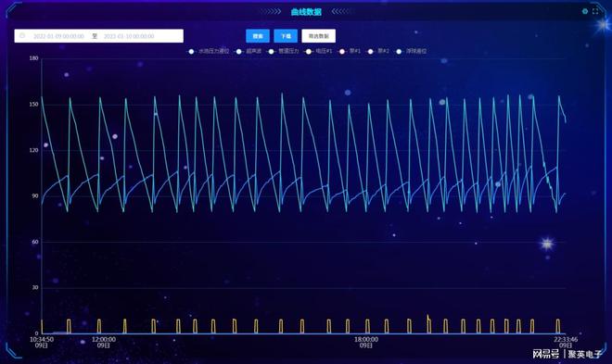Image resolution: width=612 pixels, height=364 pixels.
Task: Click the settings gear icon at top right
Action: [585, 11]
